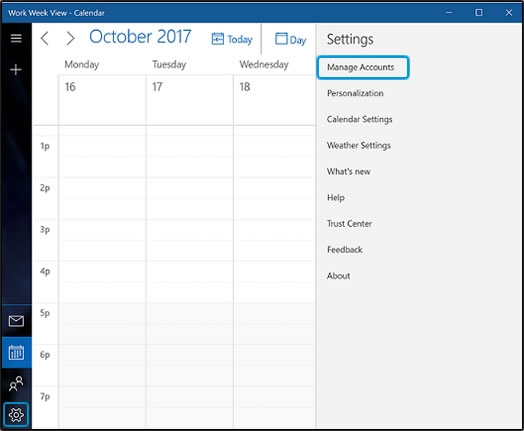Switch to Day view
The height and width of the screenshot is (431, 524).
tap(290, 39)
